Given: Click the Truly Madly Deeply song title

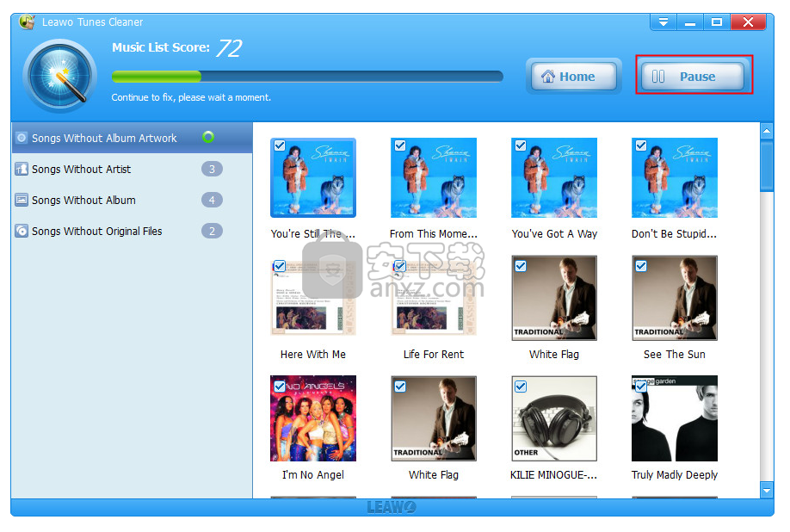Looking at the screenshot, I should (674, 474).
